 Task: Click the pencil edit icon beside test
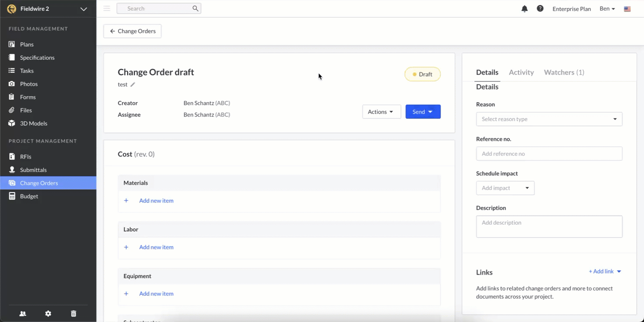click(x=133, y=85)
